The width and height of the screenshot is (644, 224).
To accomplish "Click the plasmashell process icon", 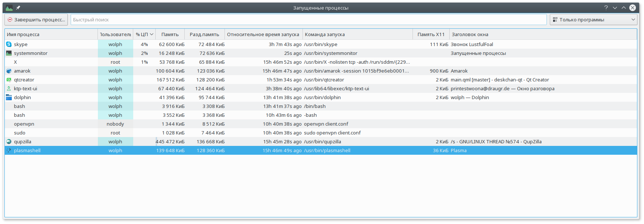I will [x=9, y=150].
